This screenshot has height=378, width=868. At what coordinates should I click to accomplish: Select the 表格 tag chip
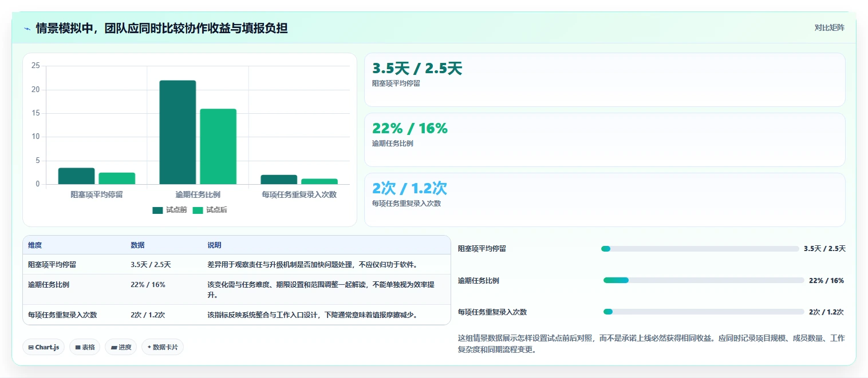(85, 347)
